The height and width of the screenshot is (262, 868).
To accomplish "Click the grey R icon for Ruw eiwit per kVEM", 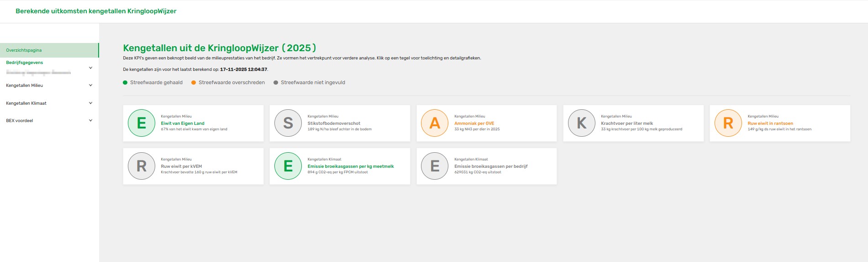I will coord(142,166).
